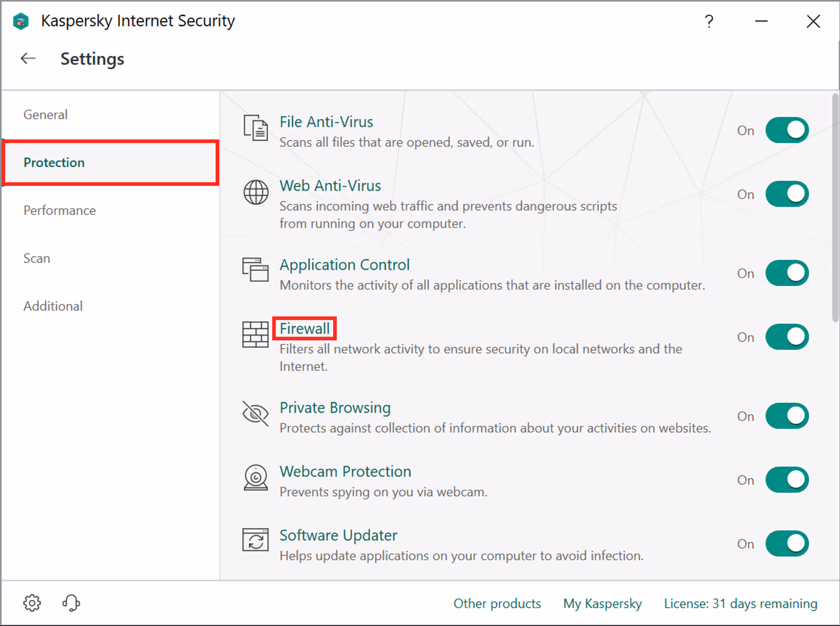Open help with the question mark
The height and width of the screenshot is (626, 840).
[x=709, y=21]
